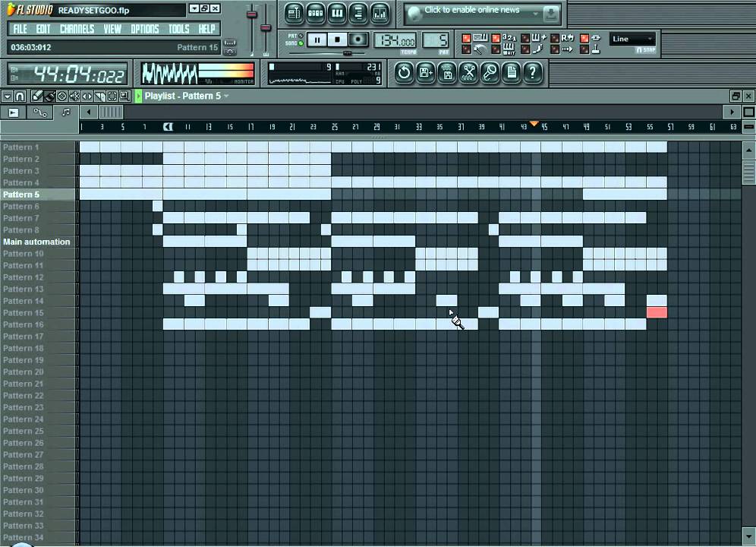The height and width of the screenshot is (547, 756).
Task: Toggle step editing switch
Action: tap(525, 49)
